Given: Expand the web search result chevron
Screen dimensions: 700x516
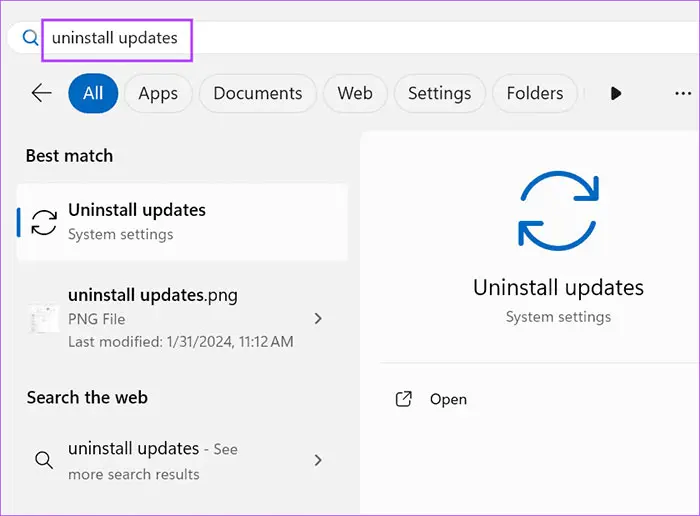Looking at the screenshot, I should (x=318, y=460).
